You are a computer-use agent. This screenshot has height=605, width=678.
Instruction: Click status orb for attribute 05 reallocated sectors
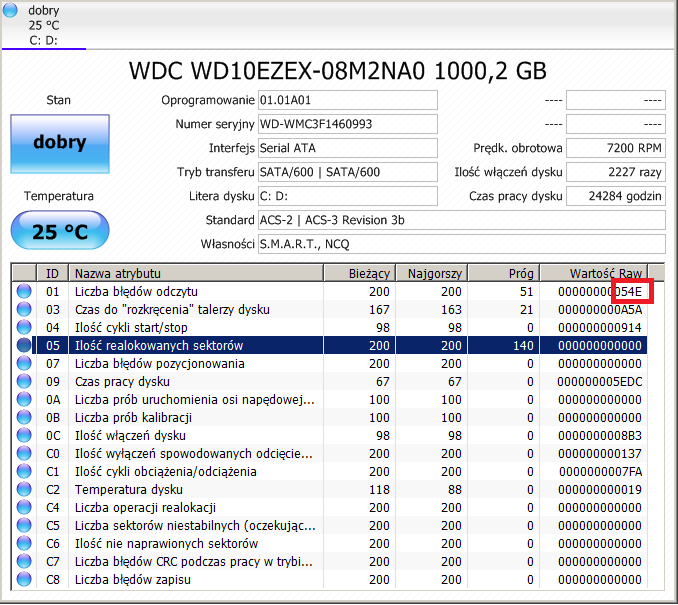(x=24, y=345)
